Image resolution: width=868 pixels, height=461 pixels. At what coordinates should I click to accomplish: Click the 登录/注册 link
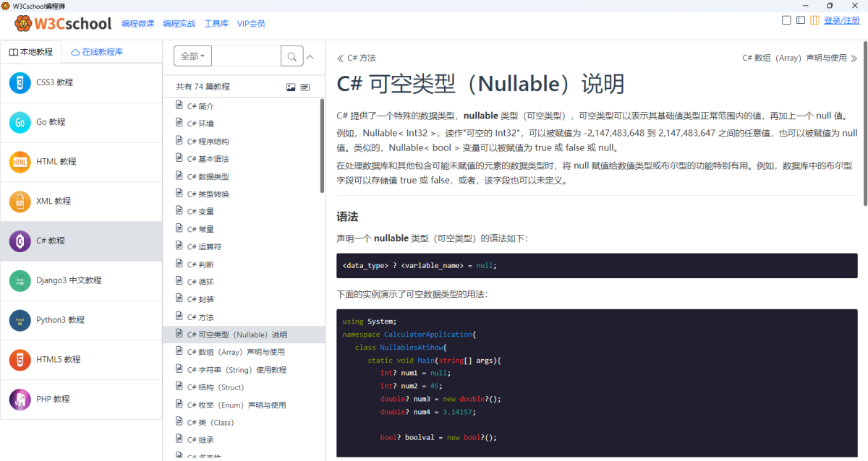coord(842,20)
